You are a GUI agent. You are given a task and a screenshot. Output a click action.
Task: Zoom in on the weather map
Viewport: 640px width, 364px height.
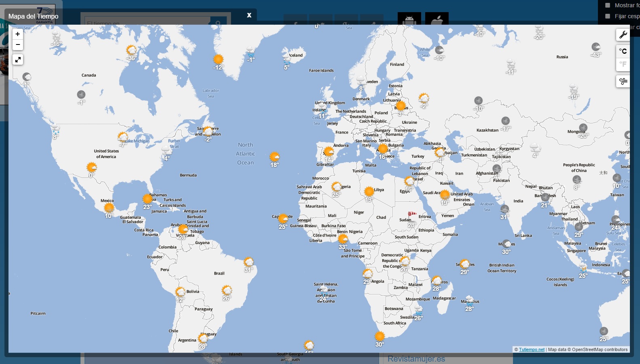tap(18, 34)
